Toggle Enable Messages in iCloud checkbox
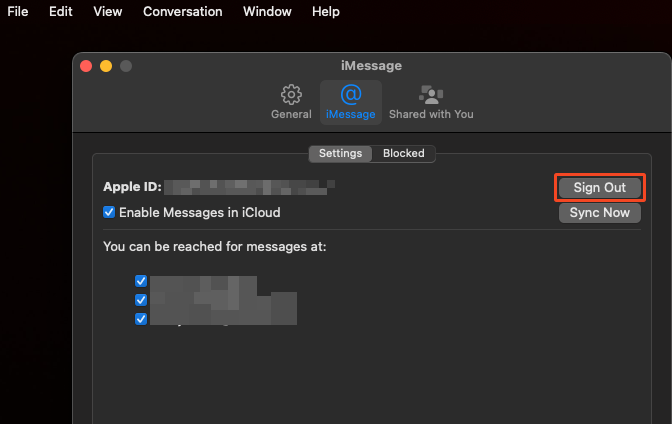672x424 pixels. coord(109,212)
